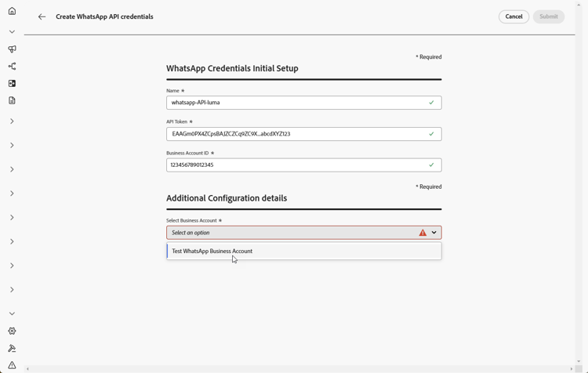The height and width of the screenshot is (373, 588).
Task: Open the megaphone campaigns icon in sidebar
Action: click(x=12, y=49)
